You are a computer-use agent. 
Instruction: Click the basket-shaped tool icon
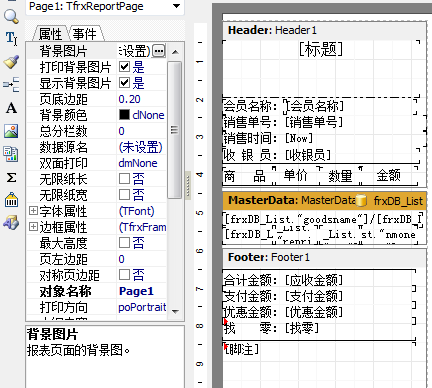tap(11, 200)
